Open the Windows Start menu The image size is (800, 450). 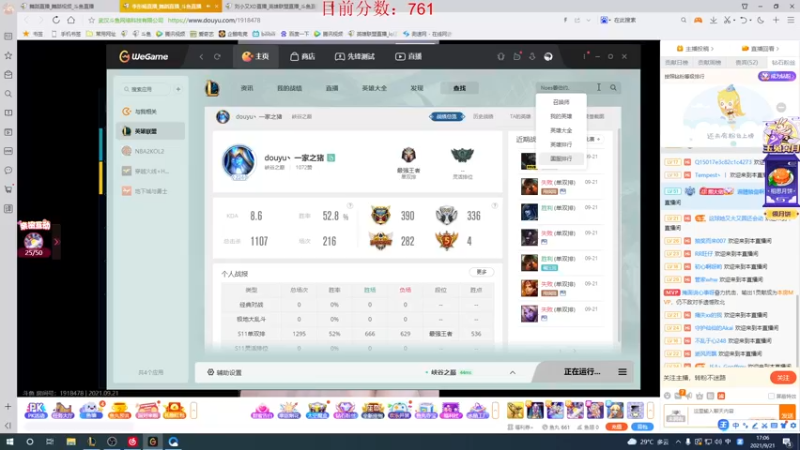(x=9, y=441)
